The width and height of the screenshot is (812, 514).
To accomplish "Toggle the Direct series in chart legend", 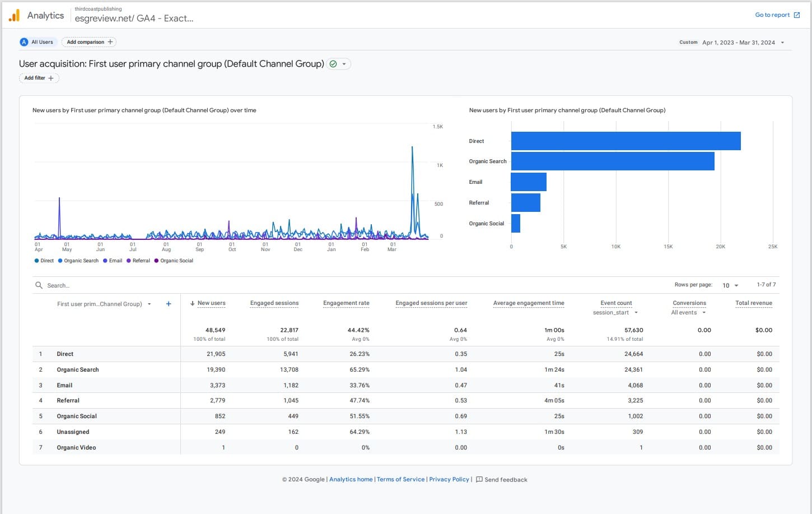I will pos(44,261).
